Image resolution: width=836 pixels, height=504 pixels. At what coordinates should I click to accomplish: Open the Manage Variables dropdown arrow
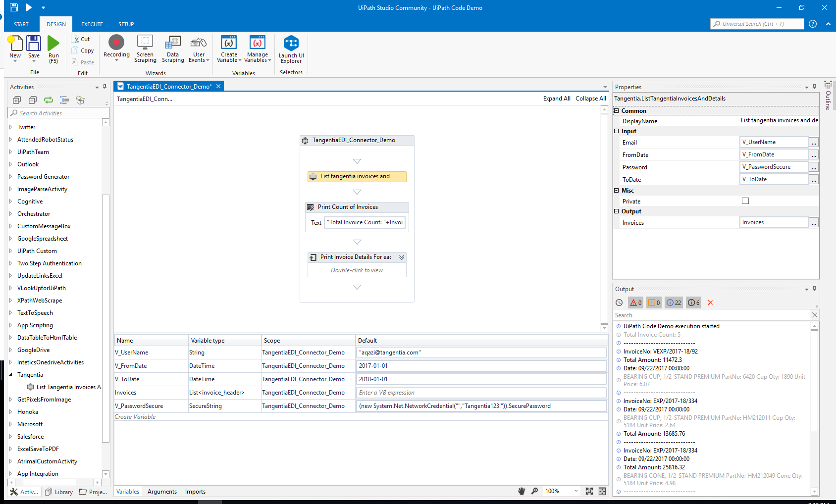(x=270, y=60)
